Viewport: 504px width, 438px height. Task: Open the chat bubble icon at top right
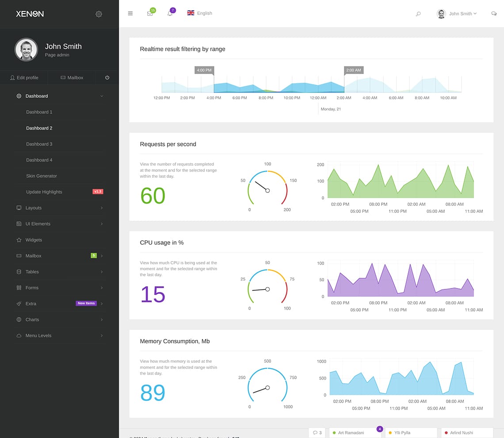494,14
